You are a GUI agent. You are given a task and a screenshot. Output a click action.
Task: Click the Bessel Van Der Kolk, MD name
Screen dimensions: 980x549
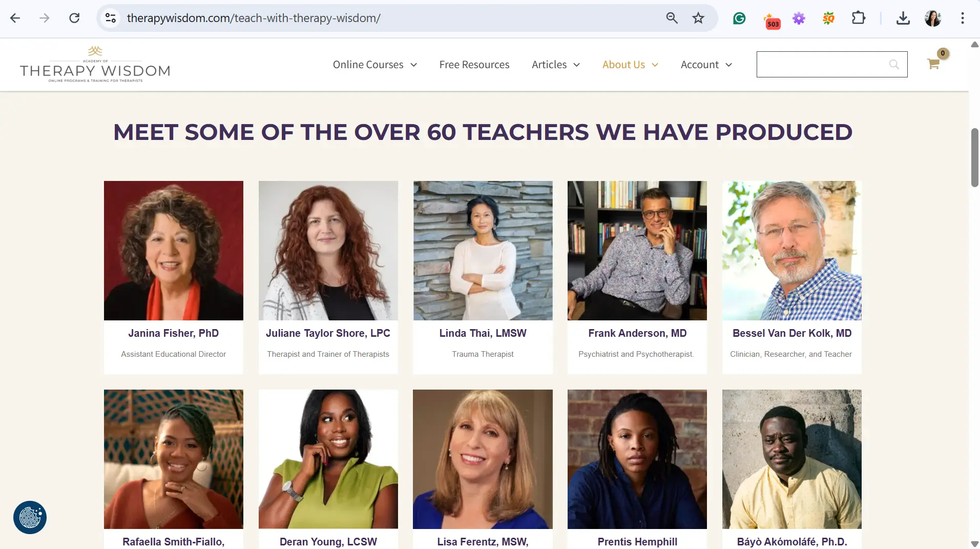click(791, 333)
